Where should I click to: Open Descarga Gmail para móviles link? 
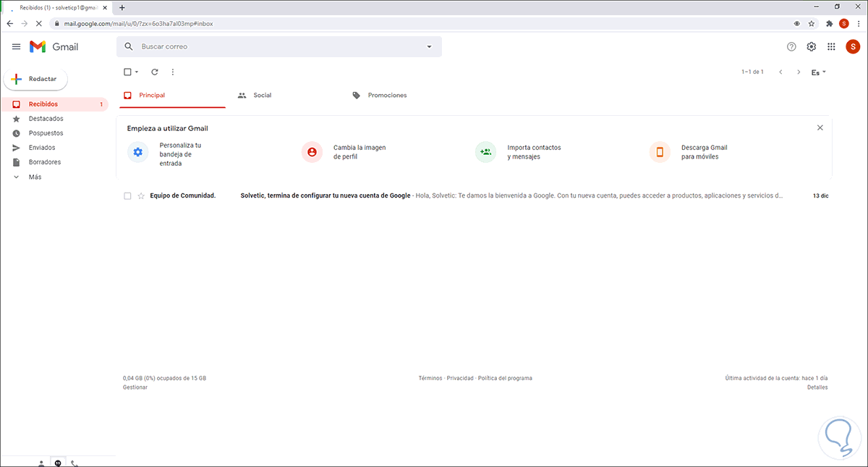point(704,152)
